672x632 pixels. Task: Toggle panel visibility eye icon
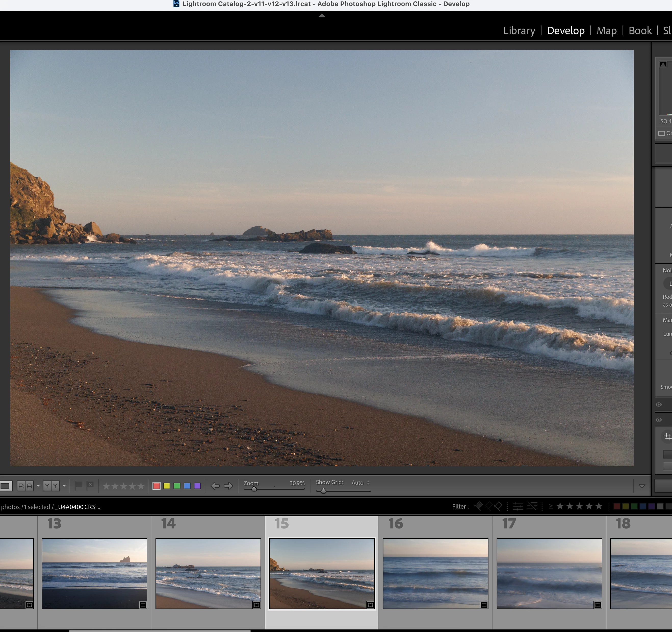click(658, 405)
